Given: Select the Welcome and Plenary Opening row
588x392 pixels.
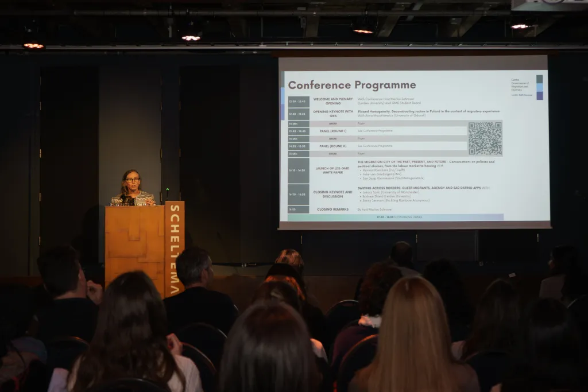Looking at the screenshot, I should [x=333, y=102].
